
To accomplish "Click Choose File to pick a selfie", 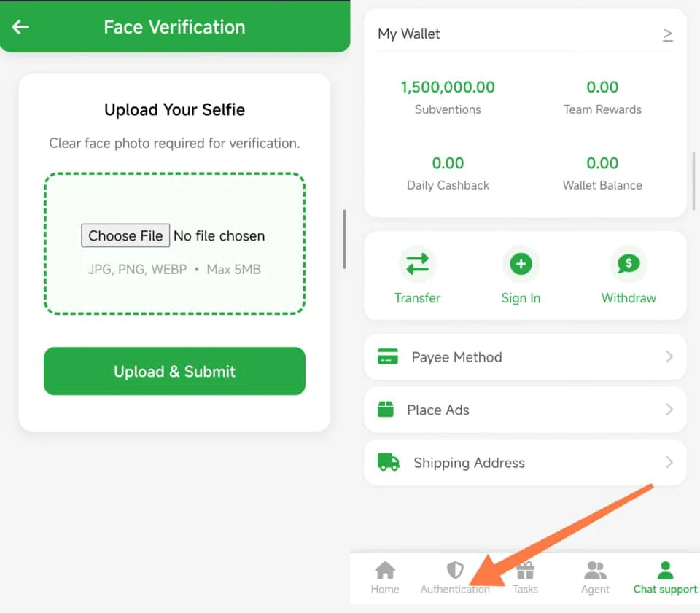I will pyautogui.click(x=125, y=235).
